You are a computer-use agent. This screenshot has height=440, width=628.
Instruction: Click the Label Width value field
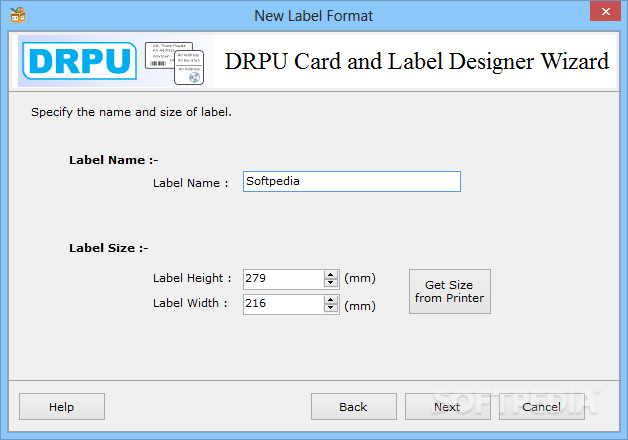pos(283,304)
